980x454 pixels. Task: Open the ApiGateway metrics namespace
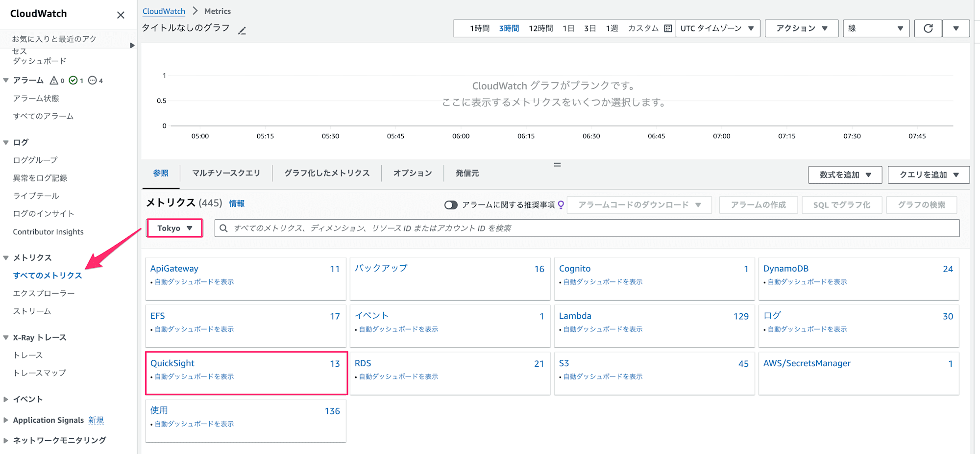pos(174,269)
